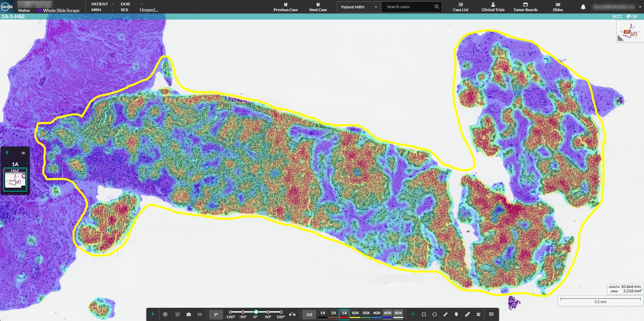Click the Unspeci... sex value
Image resolution: width=644 pixels, height=321 pixels.
[149, 10]
